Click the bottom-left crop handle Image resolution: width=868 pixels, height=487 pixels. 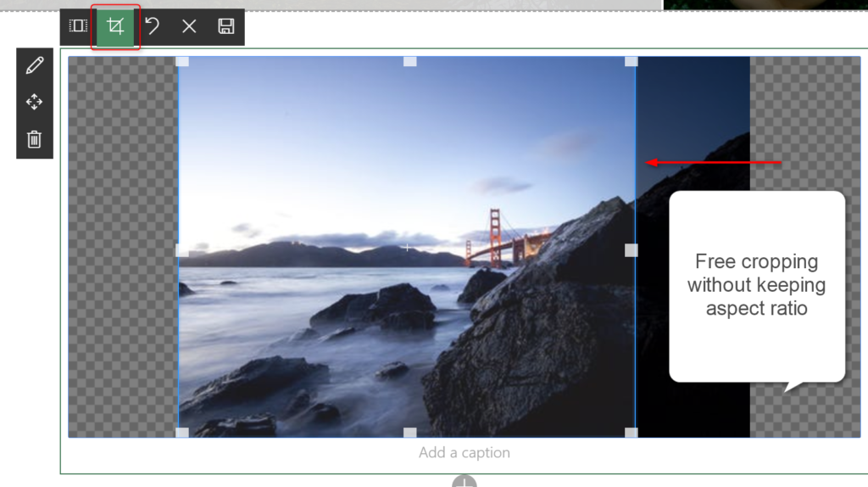[182, 433]
